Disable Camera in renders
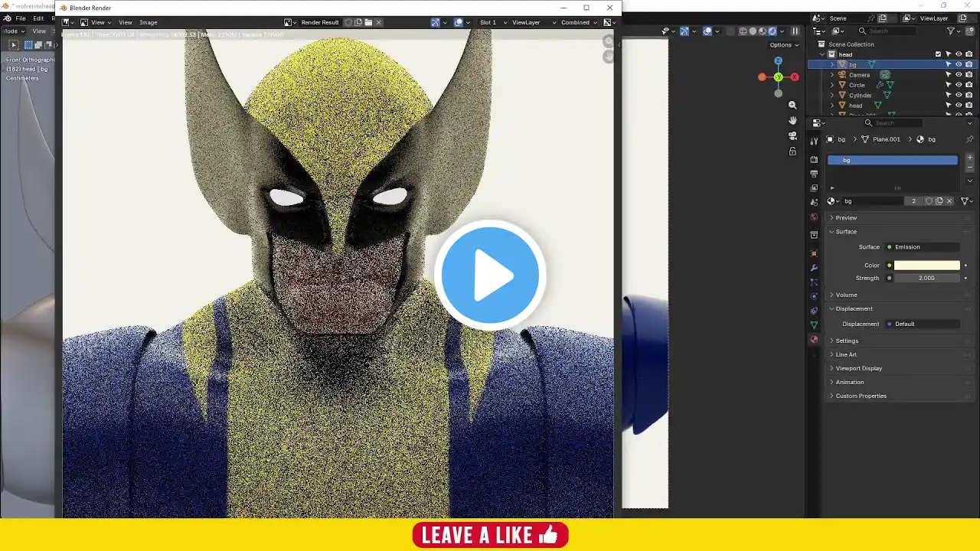The image size is (980, 551). coord(969,75)
